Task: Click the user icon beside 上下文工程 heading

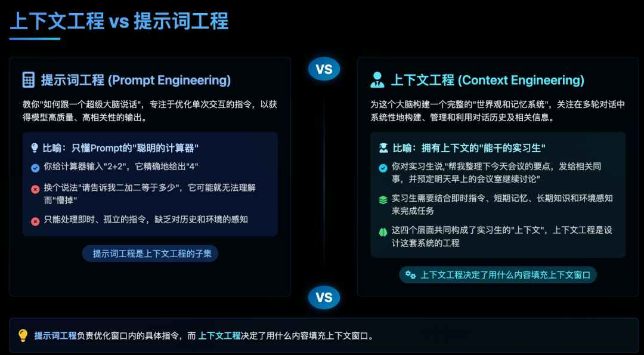Action: tap(377, 80)
